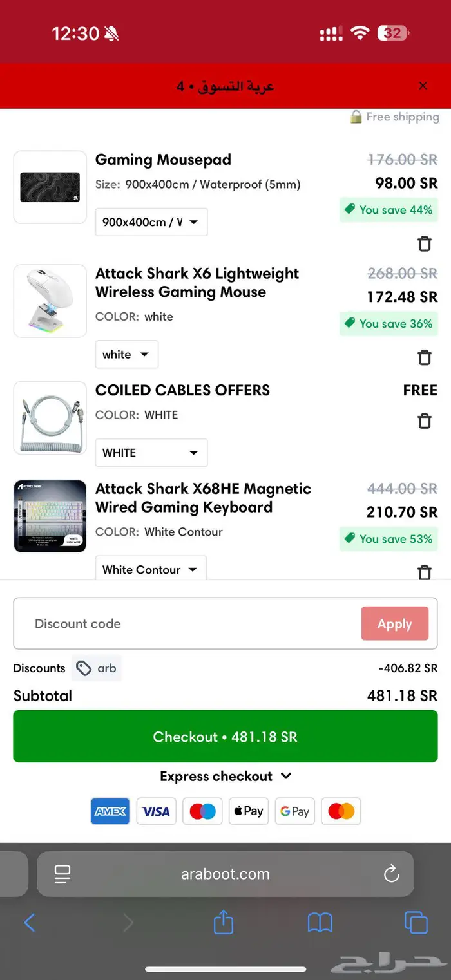Change the mouse color dropdown from white
Screen dimensions: 451x980
126,355
